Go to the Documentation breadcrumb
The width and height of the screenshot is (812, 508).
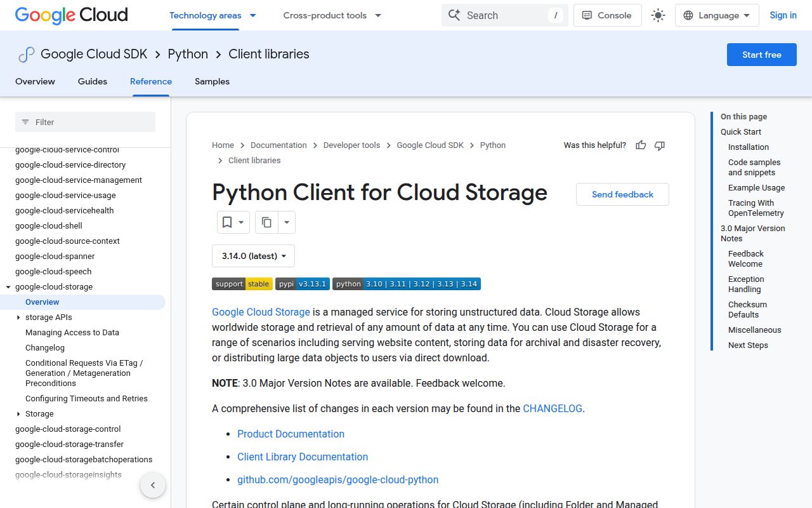278,145
